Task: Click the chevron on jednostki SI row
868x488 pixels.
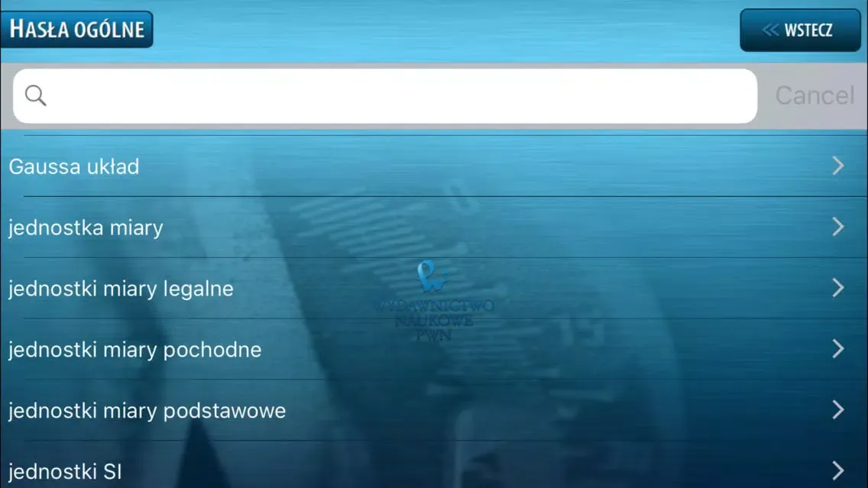Action: pyautogui.click(x=838, y=471)
